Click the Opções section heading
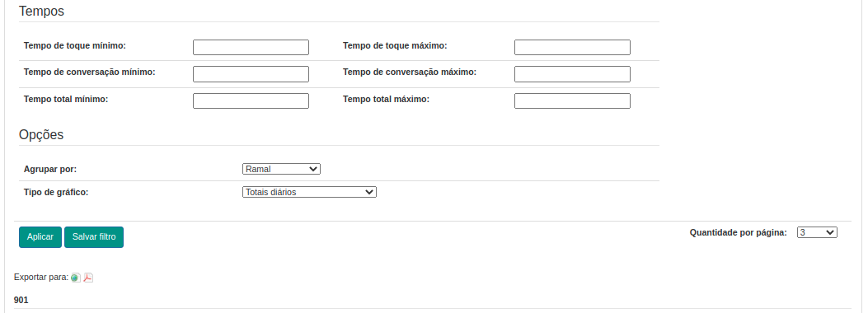This screenshot has width=868, height=313. click(x=41, y=135)
